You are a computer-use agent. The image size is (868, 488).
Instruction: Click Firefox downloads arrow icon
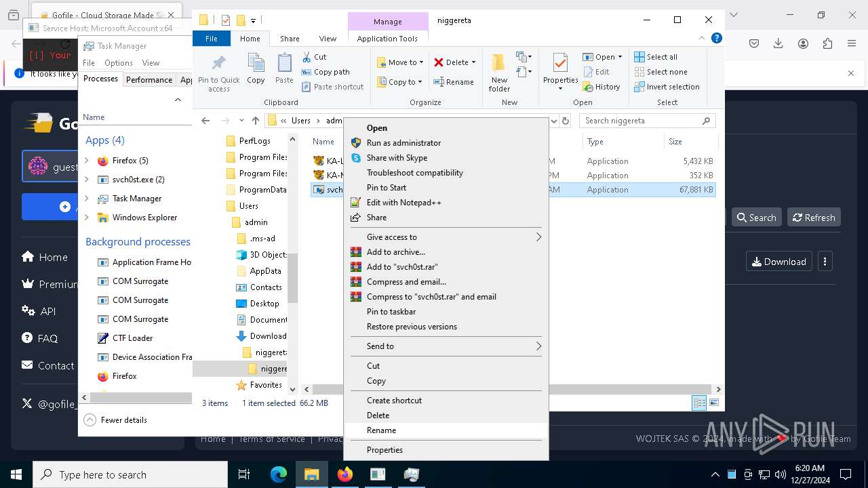pyautogui.click(x=778, y=43)
